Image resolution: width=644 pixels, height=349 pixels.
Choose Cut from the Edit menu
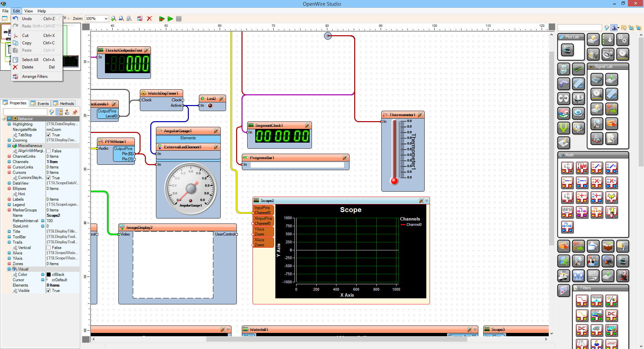[x=37, y=36]
